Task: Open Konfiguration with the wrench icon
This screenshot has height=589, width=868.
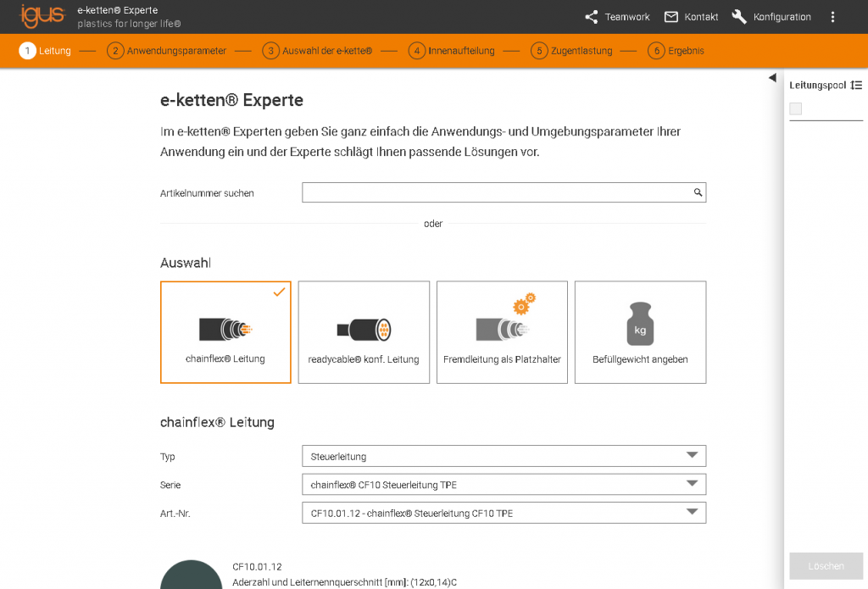Action: pos(738,16)
